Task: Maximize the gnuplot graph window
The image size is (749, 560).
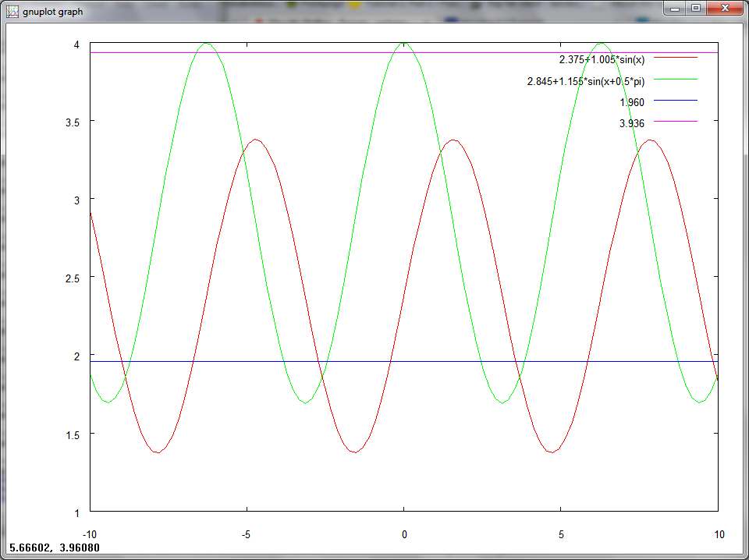Action: coord(695,8)
